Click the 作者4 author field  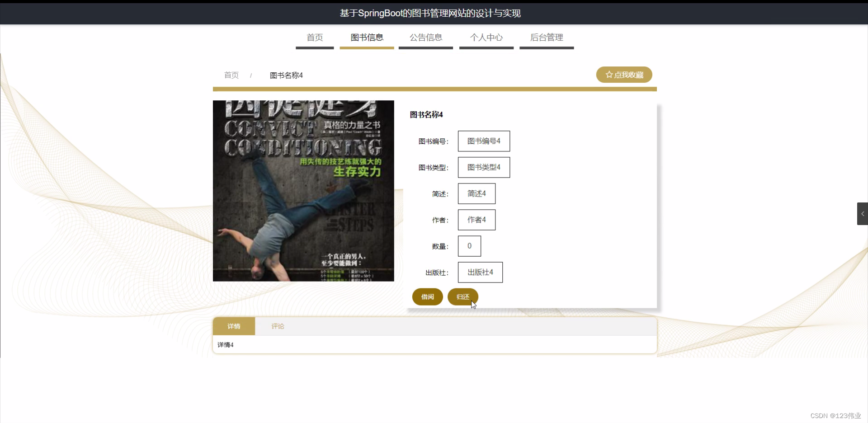pyautogui.click(x=476, y=220)
